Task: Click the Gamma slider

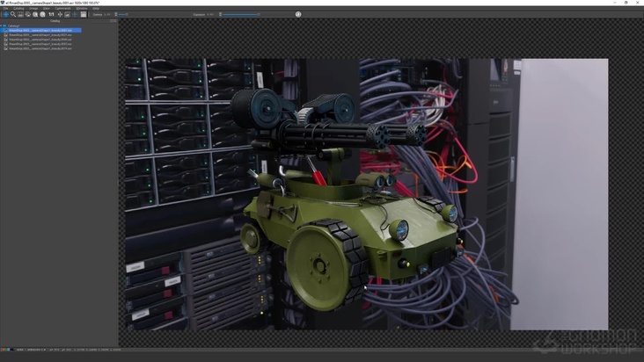Action: [122, 14]
